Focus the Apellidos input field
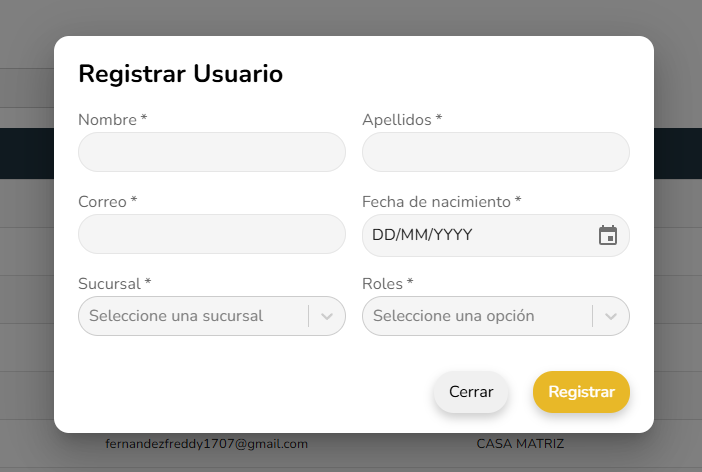Viewport: 702px width, 472px height. click(x=496, y=152)
